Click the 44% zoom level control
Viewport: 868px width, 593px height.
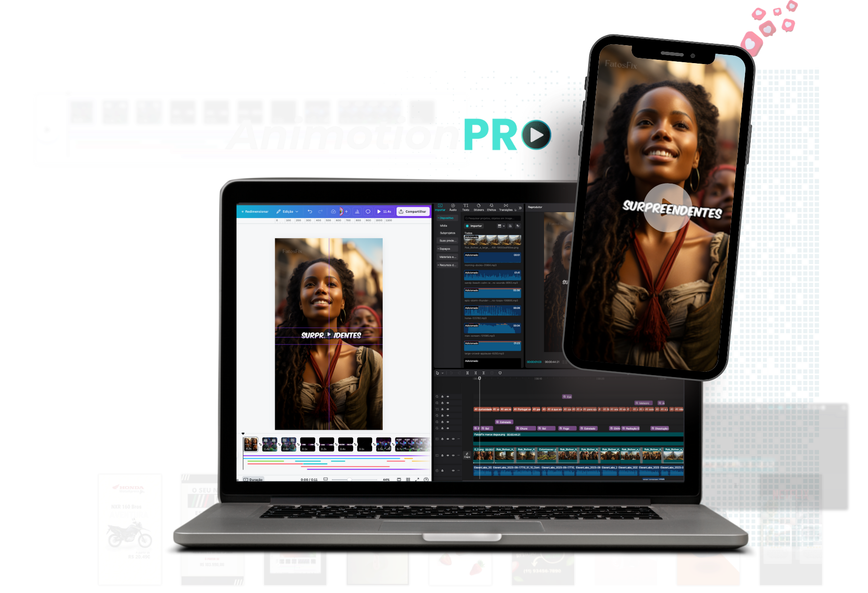click(x=385, y=480)
